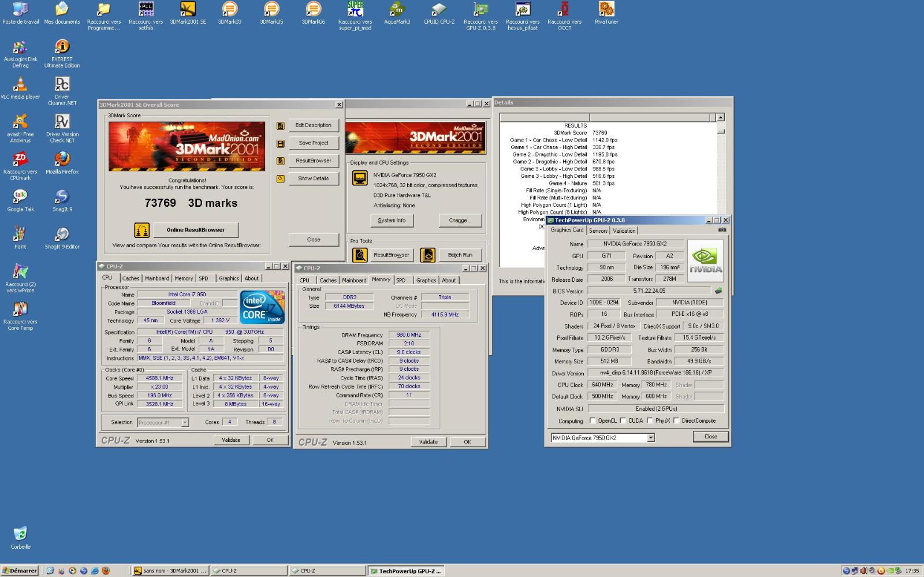Click OK in right CPU-Z Memory window
Image resolution: width=924 pixels, height=577 pixels.
pyautogui.click(x=467, y=442)
